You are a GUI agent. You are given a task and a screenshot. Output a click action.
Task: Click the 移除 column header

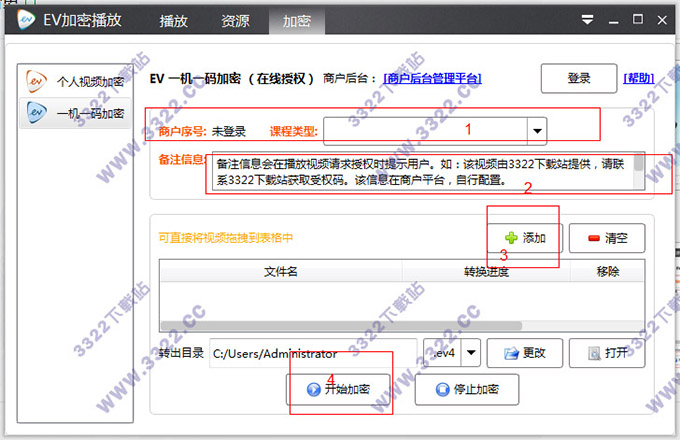607,272
